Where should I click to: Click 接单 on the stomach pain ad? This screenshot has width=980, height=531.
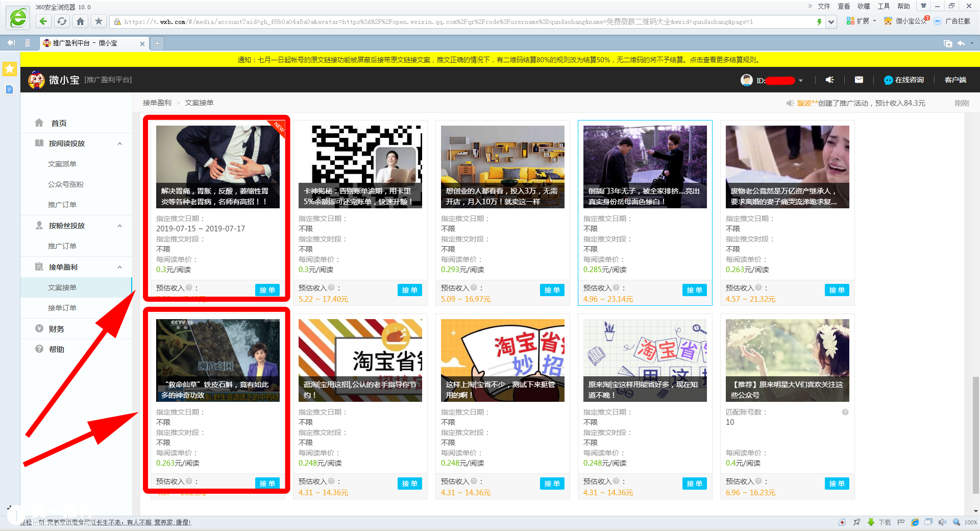pos(267,290)
